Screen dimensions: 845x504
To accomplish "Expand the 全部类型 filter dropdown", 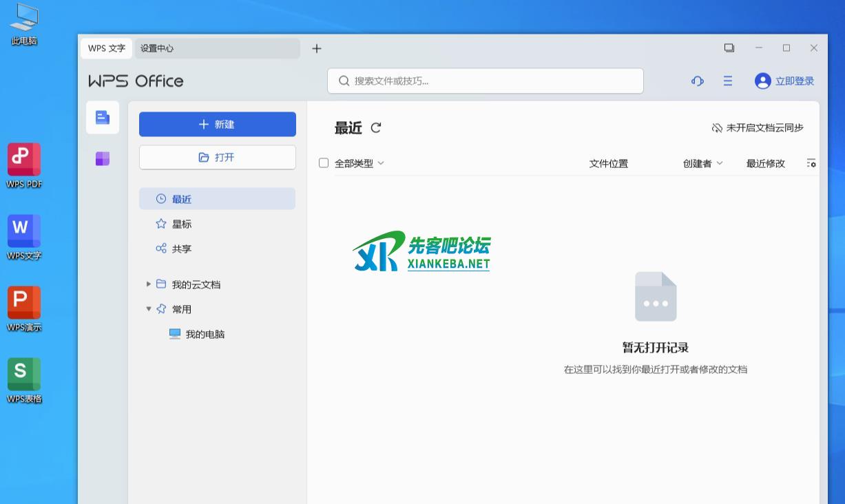I will pyautogui.click(x=359, y=163).
